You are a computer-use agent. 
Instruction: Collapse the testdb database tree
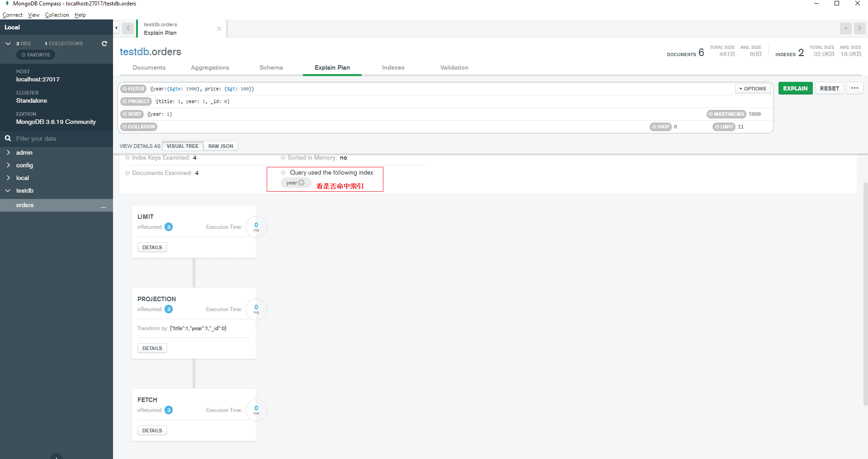tap(8, 191)
